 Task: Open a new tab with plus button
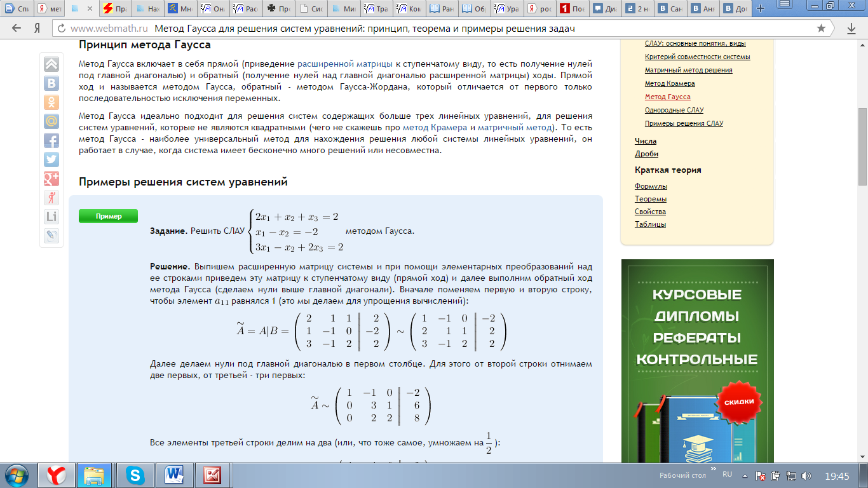[761, 9]
